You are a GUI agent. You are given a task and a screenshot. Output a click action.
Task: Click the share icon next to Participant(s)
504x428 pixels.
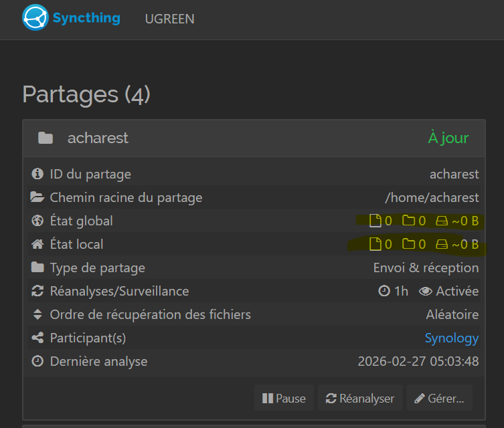point(37,338)
